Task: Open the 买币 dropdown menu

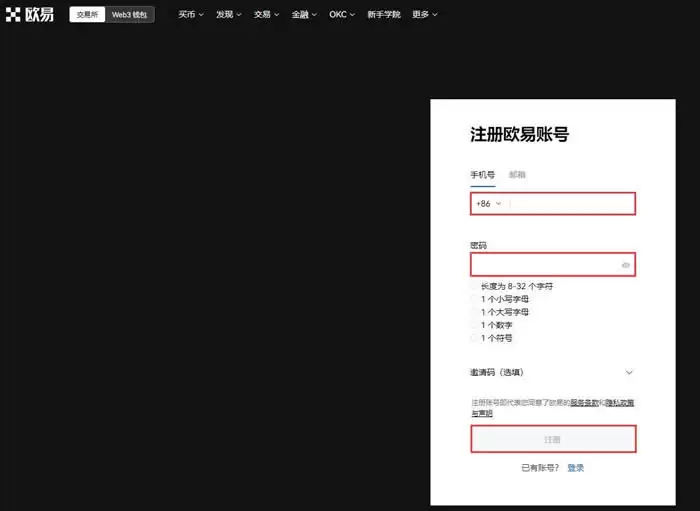Action: 191,15
